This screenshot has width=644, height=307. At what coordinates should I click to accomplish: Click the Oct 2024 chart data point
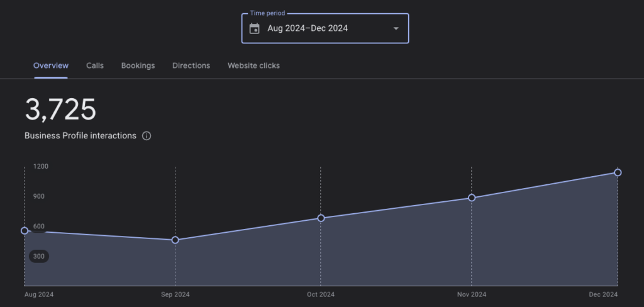[321, 218]
